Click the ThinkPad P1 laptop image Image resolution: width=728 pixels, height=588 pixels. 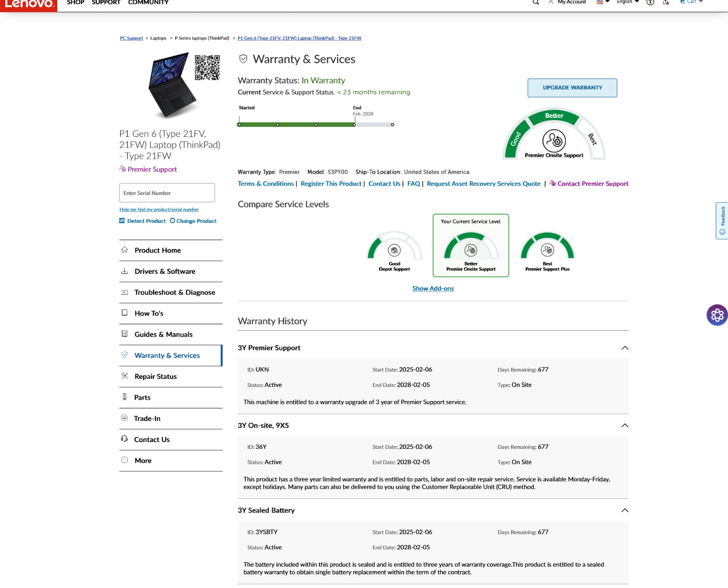(x=172, y=85)
